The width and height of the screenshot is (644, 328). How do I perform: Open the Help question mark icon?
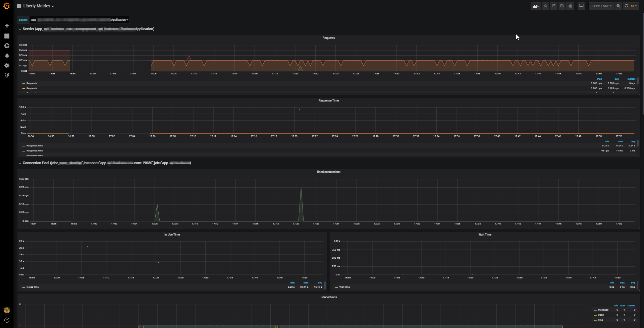7,320
